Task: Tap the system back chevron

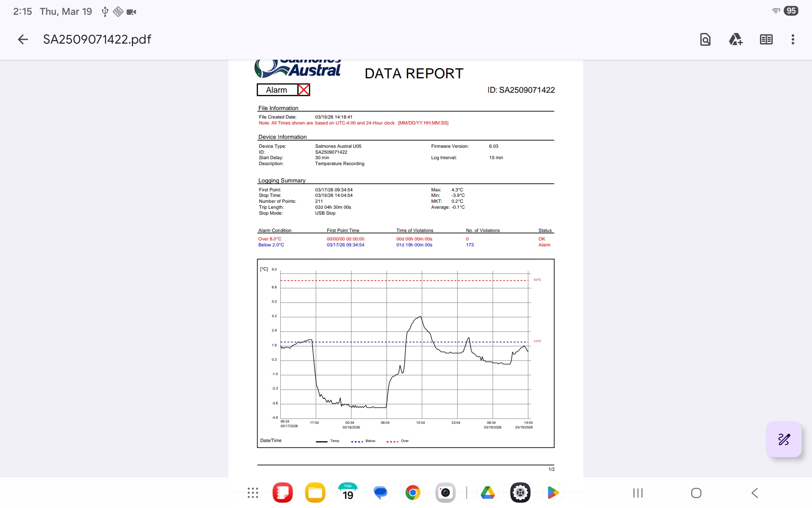Action: pos(755,493)
